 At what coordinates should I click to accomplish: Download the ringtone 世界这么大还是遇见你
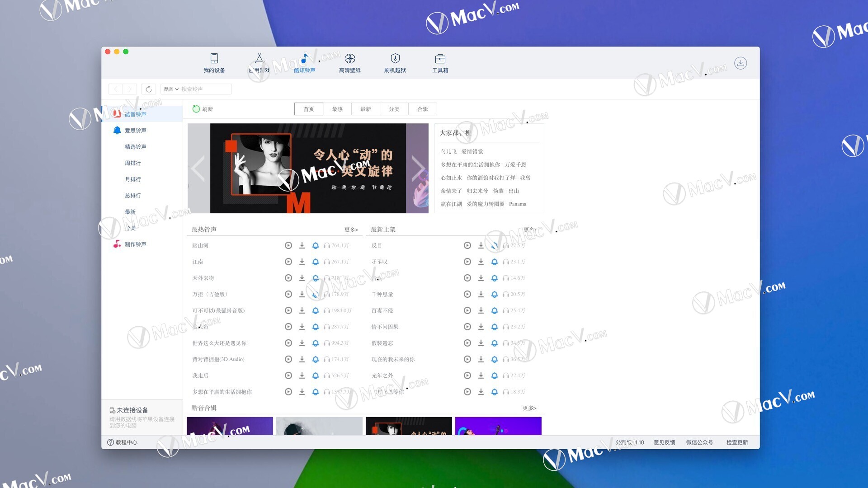click(x=302, y=343)
